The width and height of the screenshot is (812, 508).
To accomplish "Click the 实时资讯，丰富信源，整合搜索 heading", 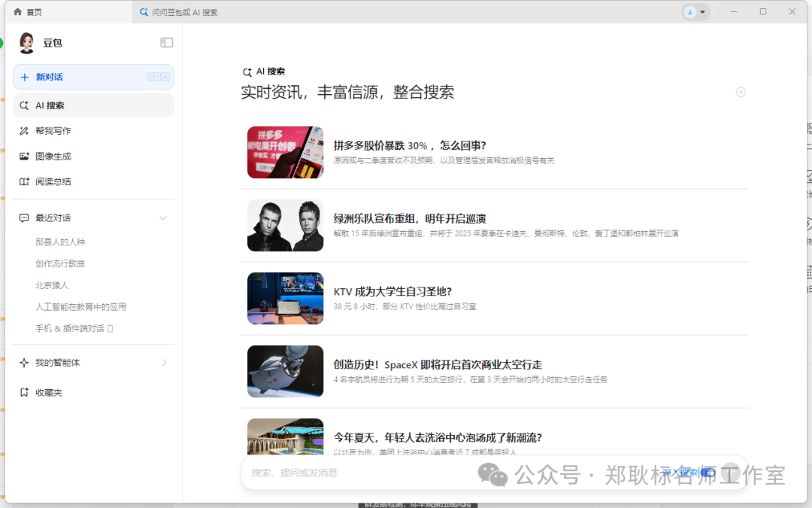I will point(347,93).
